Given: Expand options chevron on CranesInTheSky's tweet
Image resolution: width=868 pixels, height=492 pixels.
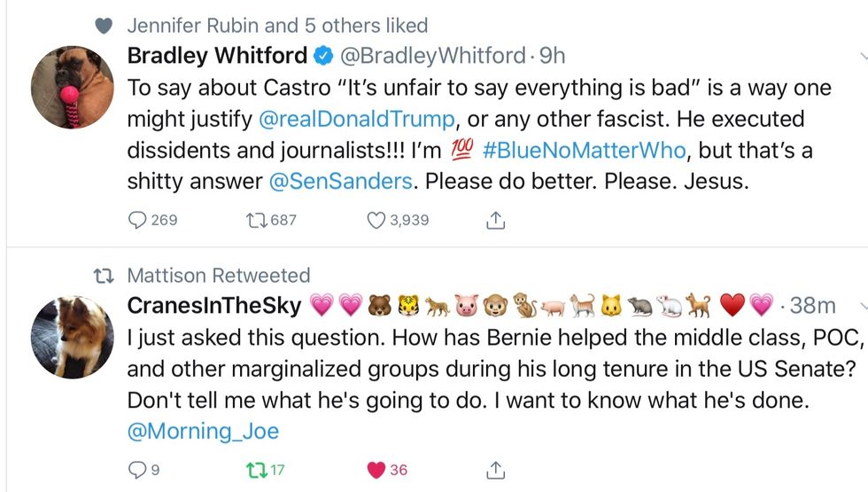Looking at the screenshot, I should [x=862, y=306].
